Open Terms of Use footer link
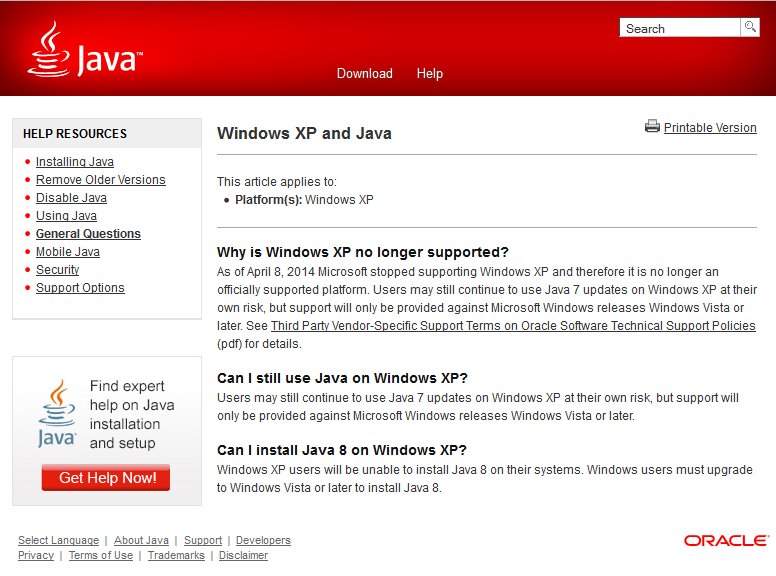 pos(101,555)
